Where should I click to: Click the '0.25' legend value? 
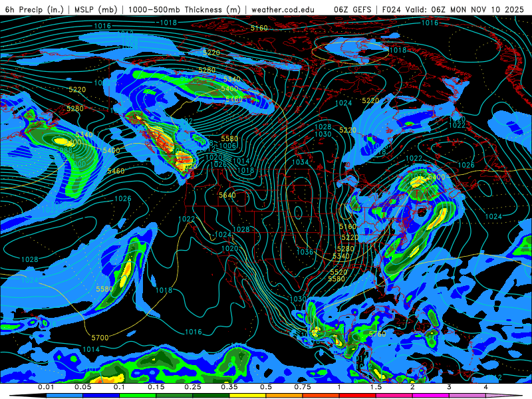point(193,387)
